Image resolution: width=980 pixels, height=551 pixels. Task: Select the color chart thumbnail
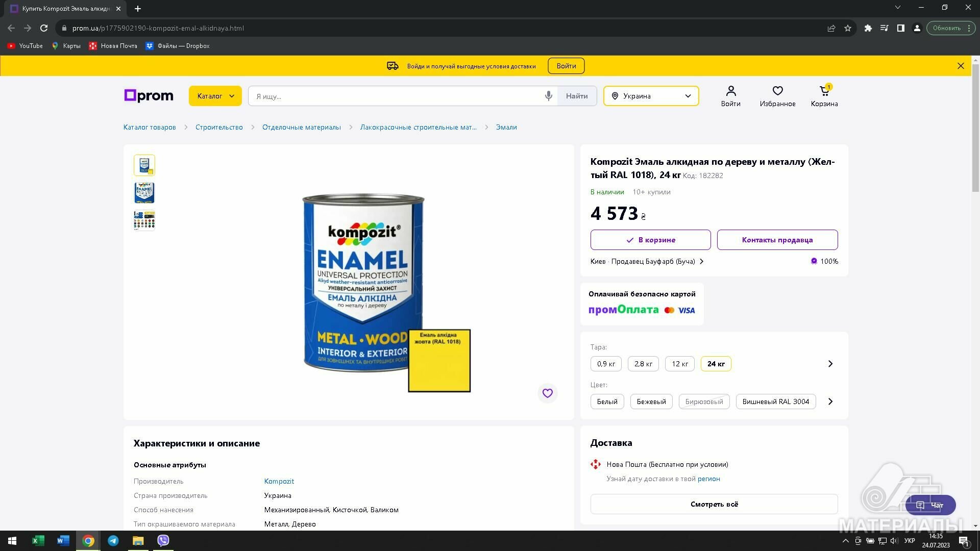click(x=144, y=220)
